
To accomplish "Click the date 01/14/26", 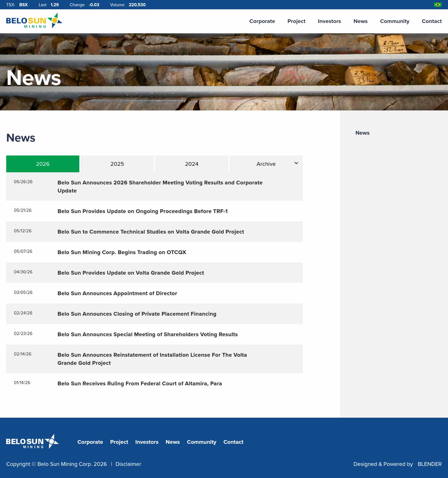I will point(22,383).
